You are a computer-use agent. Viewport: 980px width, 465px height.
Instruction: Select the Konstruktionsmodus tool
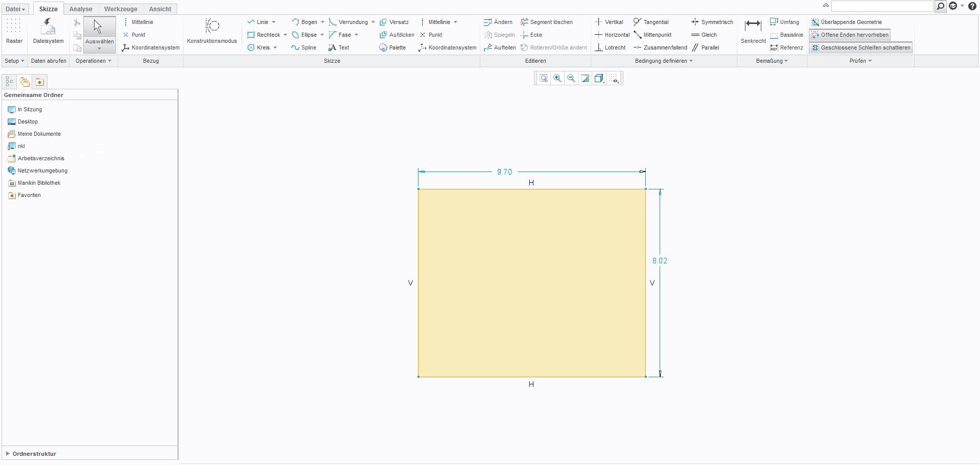[x=212, y=32]
